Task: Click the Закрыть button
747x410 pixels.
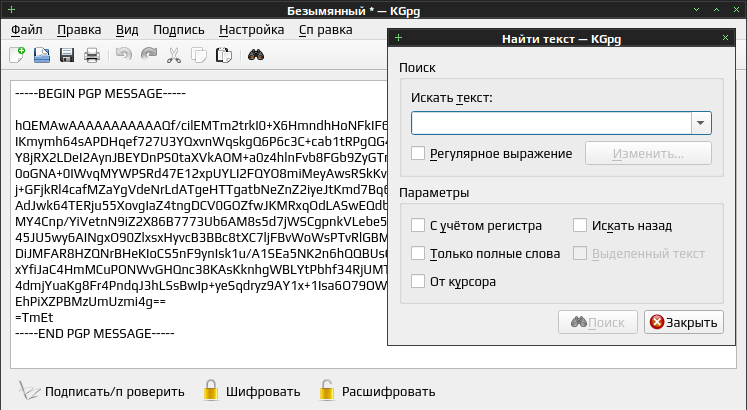Action: pos(684,322)
